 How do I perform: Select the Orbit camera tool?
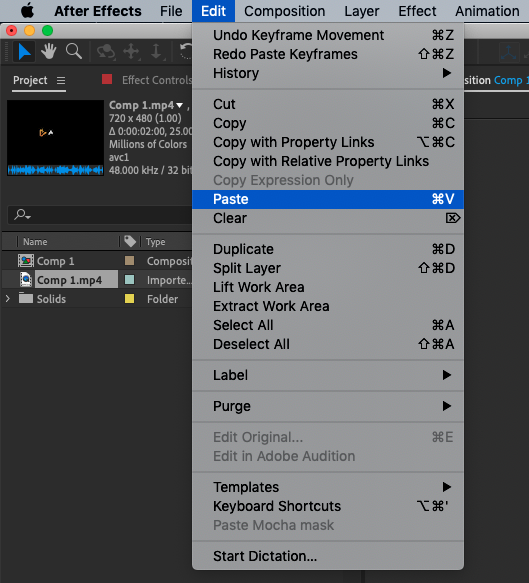(106, 52)
